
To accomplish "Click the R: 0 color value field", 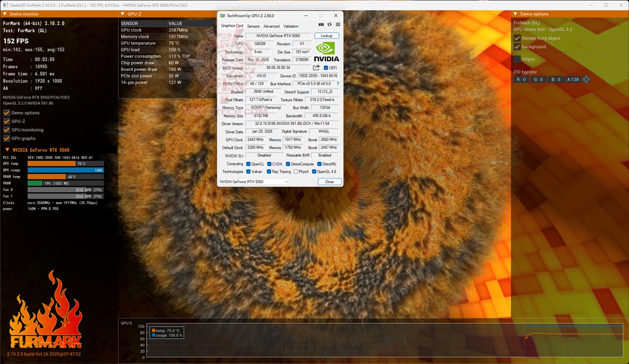I will [x=521, y=79].
